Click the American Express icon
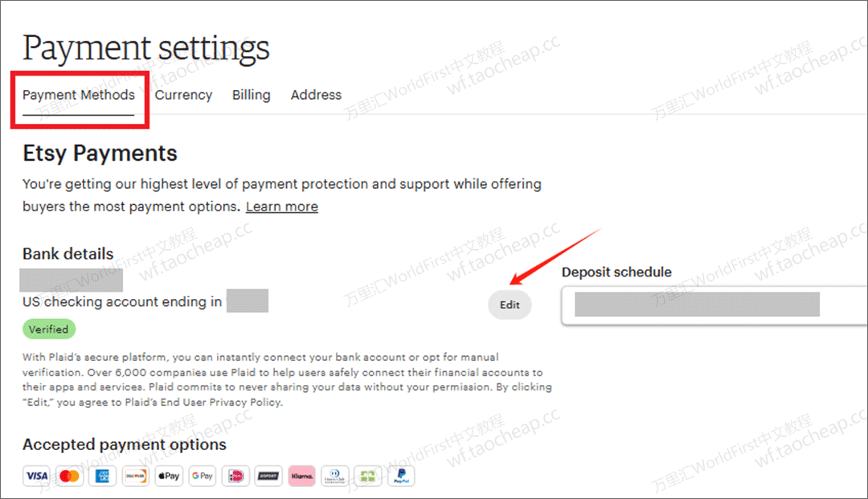Viewport: 868px width, 499px height. tap(102, 476)
